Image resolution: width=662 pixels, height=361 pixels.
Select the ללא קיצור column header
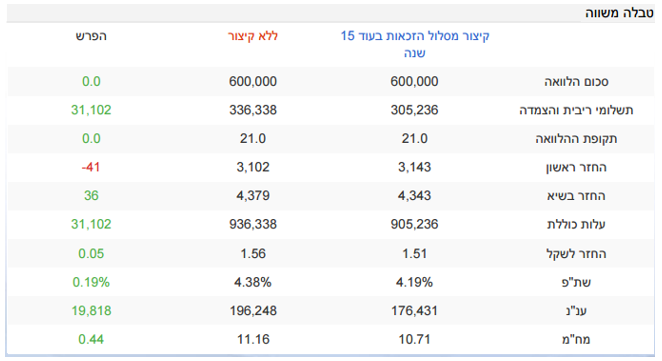point(253,36)
